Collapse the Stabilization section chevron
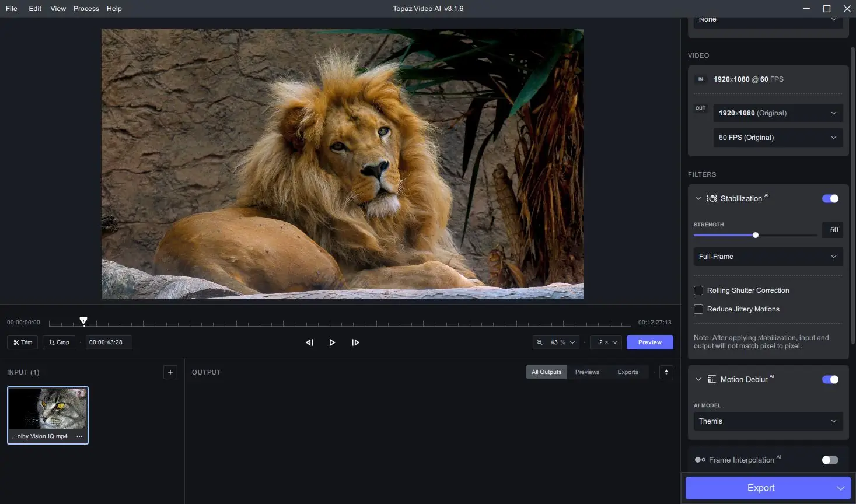856x504 pixels. coord(698,198)
